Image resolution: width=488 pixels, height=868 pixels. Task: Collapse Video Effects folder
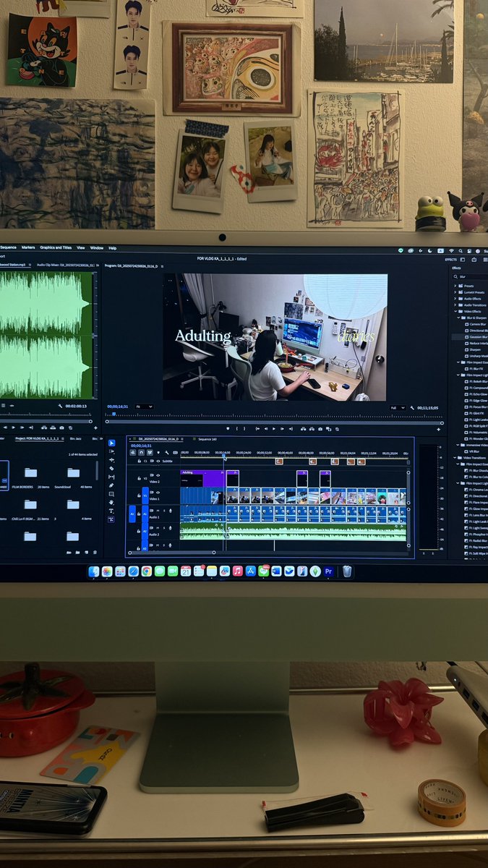[455, 312]
